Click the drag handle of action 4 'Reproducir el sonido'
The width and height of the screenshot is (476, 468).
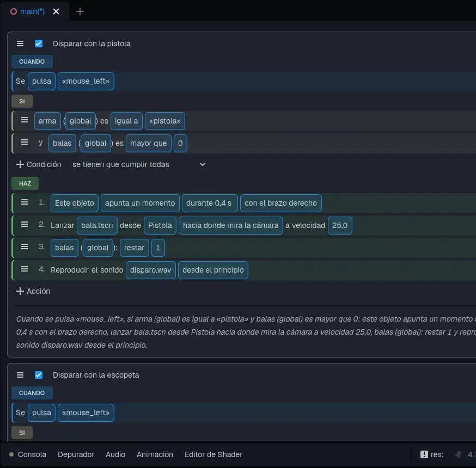(x=25, y=269)
